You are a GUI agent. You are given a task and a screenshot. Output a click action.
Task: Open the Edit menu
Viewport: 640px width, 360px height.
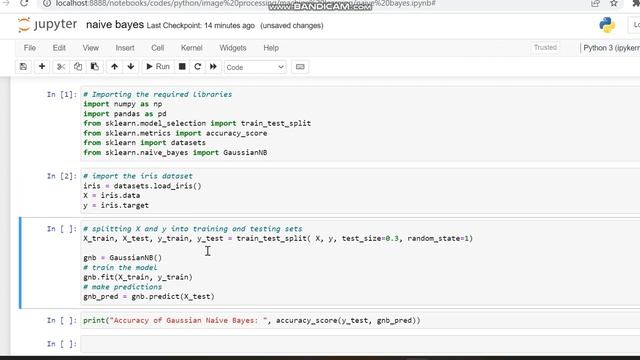59,48
